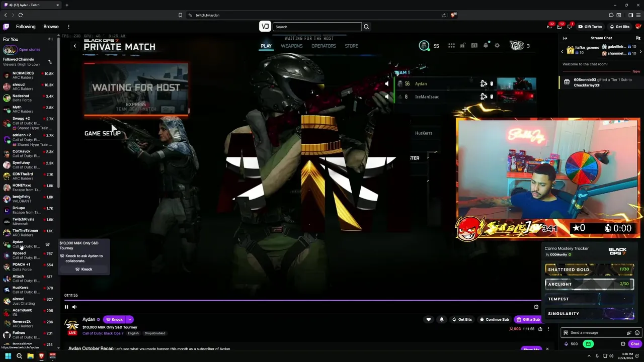Pause the stream playback
Viewport: 644px width, 362px height.
[66, 307]
